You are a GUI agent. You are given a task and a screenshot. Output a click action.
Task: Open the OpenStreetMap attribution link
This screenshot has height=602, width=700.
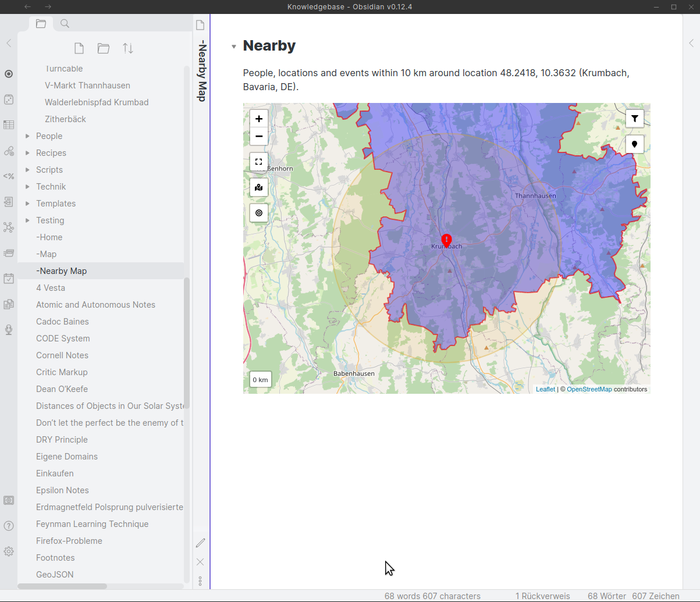pos(589,389)
